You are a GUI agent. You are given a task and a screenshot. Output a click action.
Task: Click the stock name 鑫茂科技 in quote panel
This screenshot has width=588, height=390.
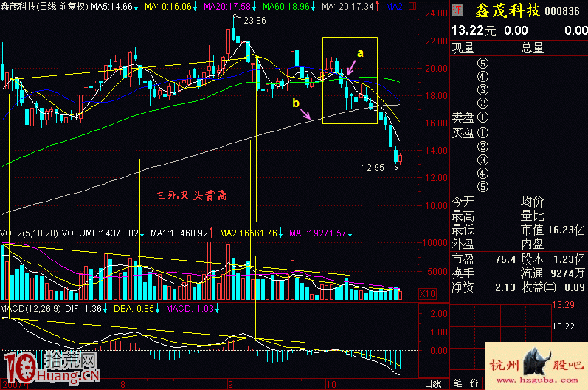pyautogui.click(x=508, y=10)
